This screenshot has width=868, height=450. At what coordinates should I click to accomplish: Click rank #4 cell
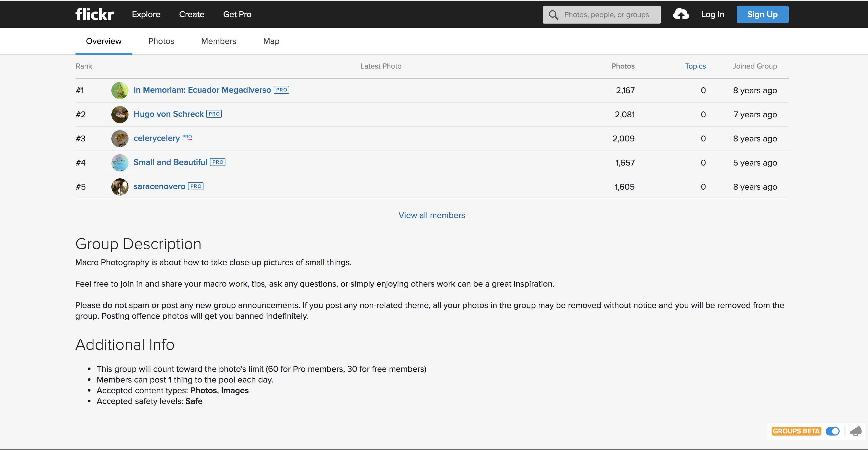(81, 163)
